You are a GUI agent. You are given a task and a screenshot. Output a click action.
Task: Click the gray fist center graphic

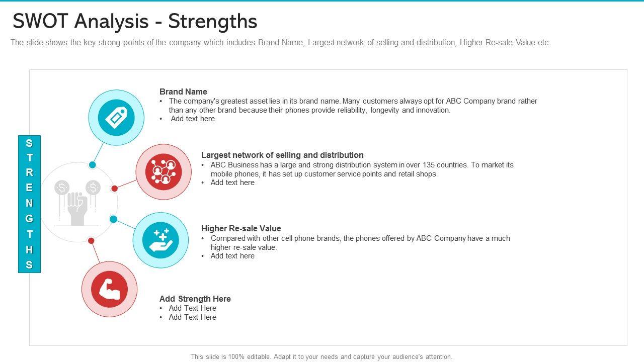click(x=78, y=202)
